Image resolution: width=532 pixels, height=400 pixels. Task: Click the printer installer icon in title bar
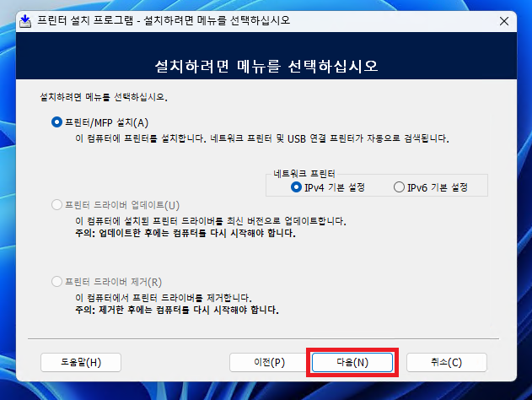[25, 20]
